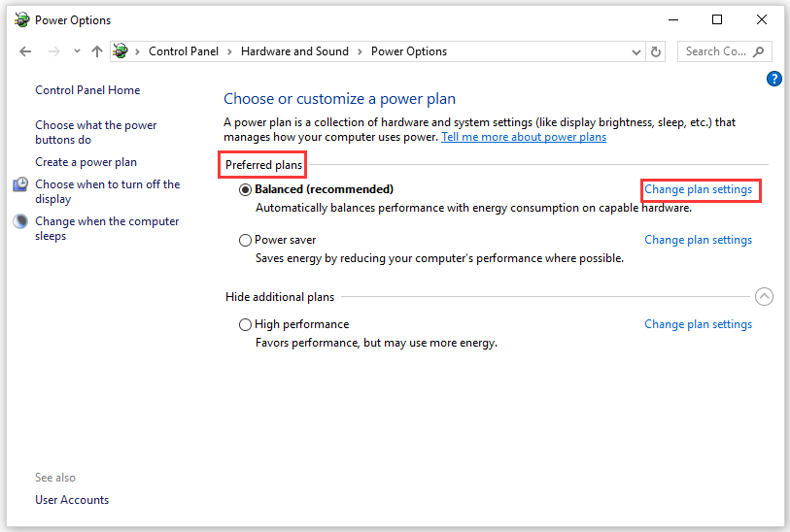This screenshot has width=790, height=532.
Task: Click the moon icon beside computer sleeps
Action: (21, 222)
